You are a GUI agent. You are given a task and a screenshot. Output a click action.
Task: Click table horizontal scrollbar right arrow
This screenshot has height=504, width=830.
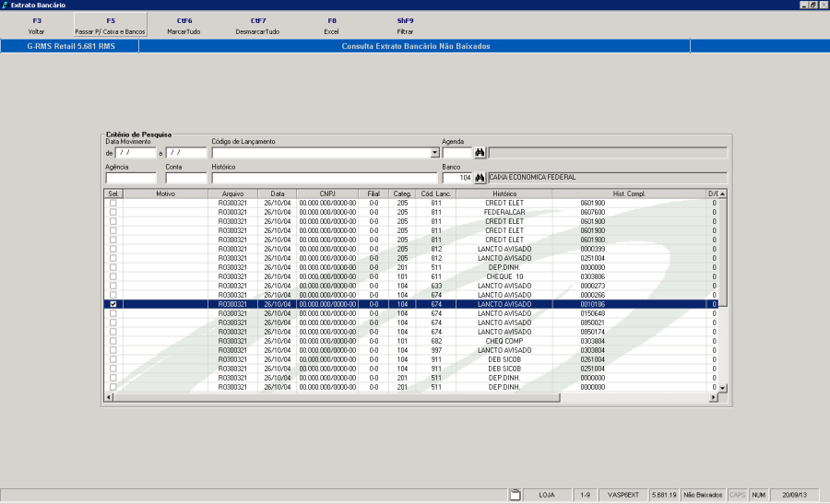713,397
